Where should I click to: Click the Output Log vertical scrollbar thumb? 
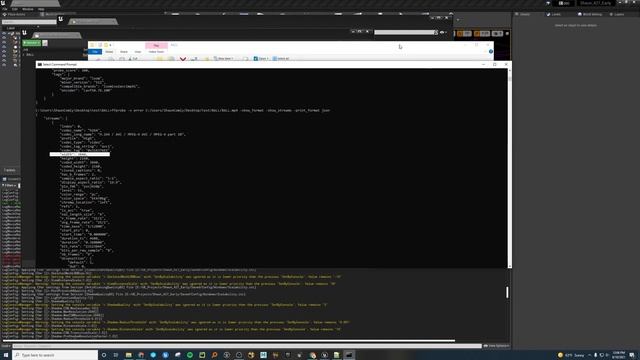click(507, 292)
